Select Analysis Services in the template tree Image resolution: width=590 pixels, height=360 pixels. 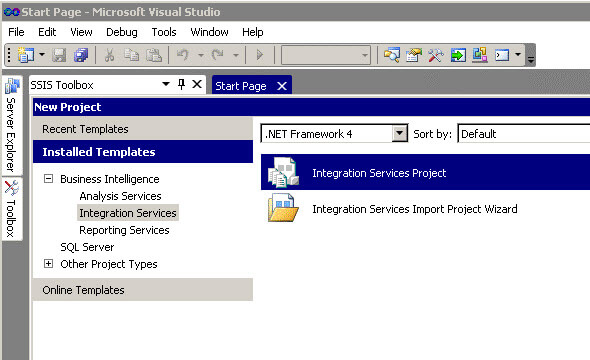click(120, 196)
